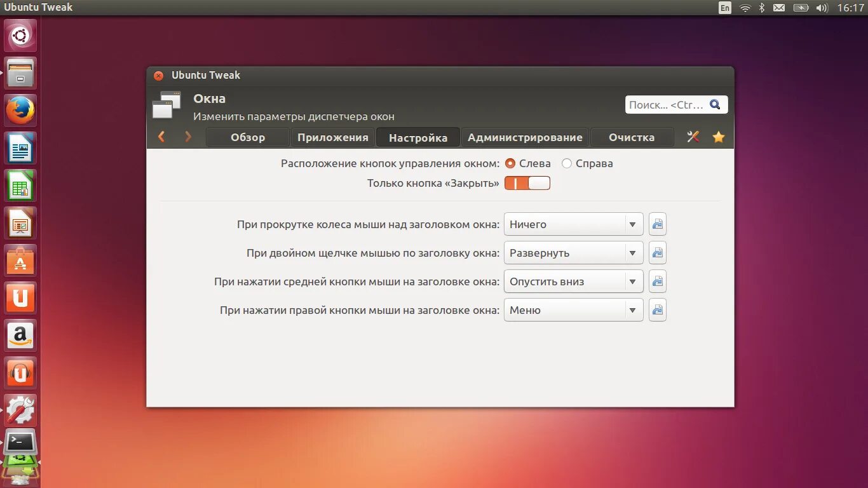
Task: Open the Развернуть dropdown for double-click
Action: pos(574,253)
